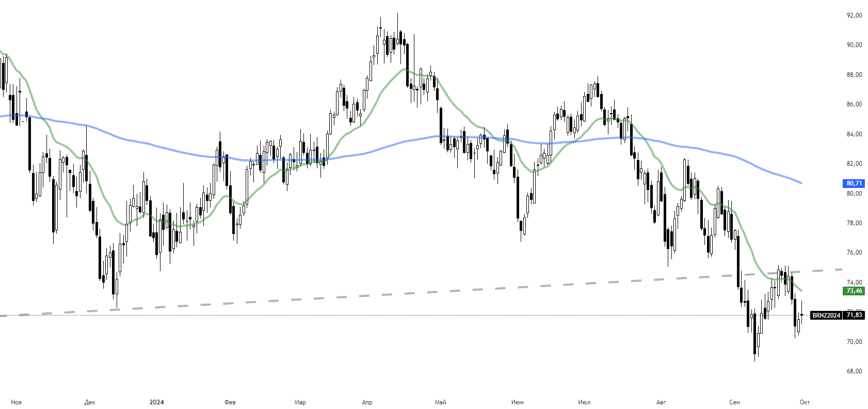Click the Дек label on time axis
868x409 pixels.
[90, 402]
